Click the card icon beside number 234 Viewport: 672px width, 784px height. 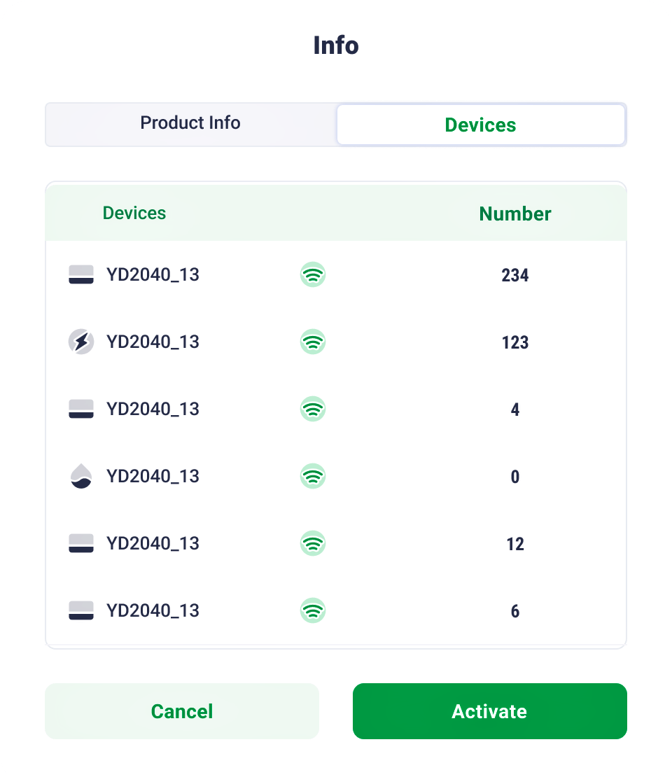point(81,275)
